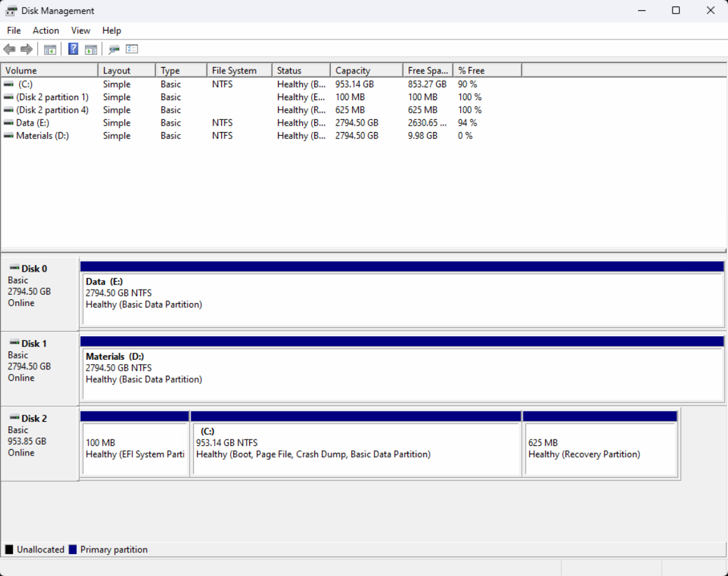The width and height of the screenshot is (728, 576).
Task: Select the drive icon beside Materials (D:)
Action: [8, 135]
